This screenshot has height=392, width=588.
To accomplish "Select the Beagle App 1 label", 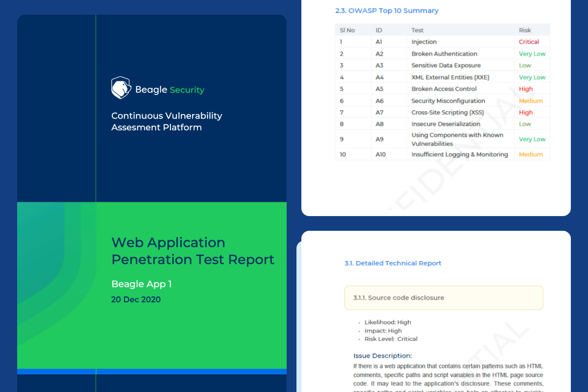I will click(141, 284).
